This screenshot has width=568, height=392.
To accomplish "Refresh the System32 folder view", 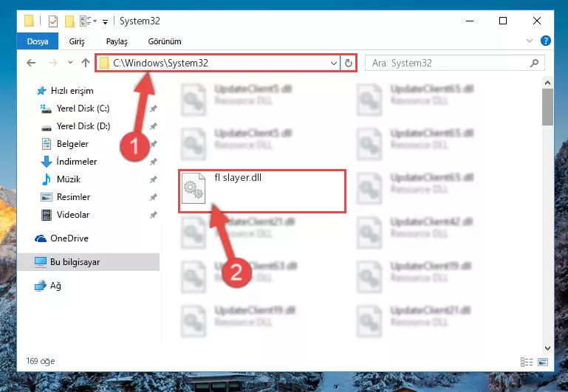I will point(349,63).
